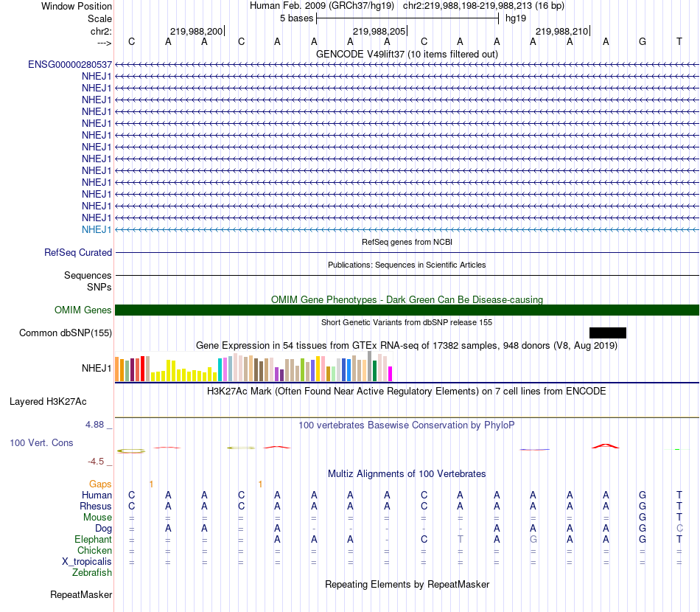Viewport: 700px width, 612px height.
Task: Select the Rhesus species label
Action: 96,506
